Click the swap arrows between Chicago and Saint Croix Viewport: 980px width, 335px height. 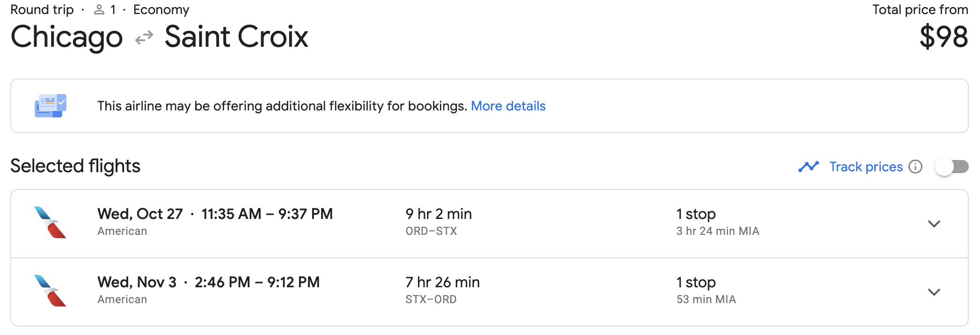(x=144, y=36)
